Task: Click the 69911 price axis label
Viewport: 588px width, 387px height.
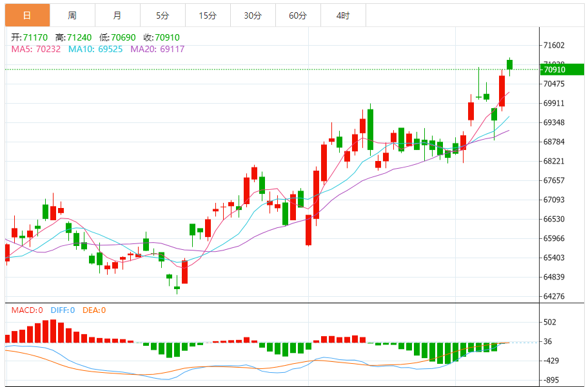Action: 554,104
